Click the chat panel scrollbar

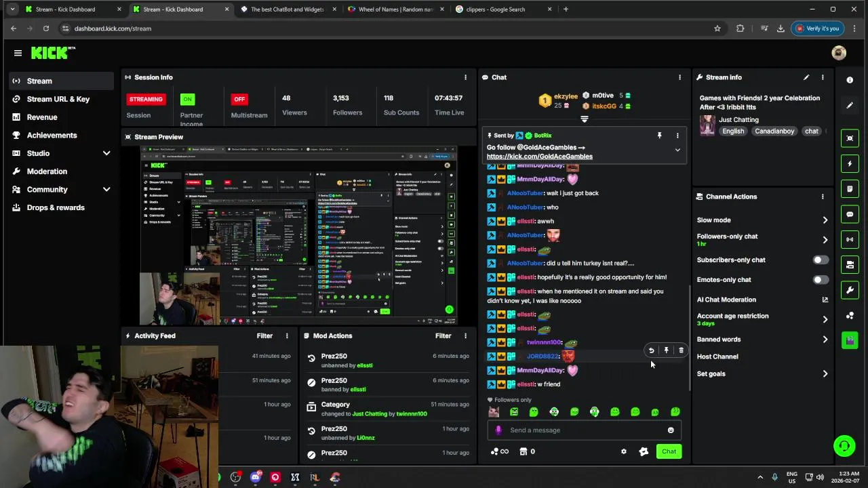coord(689,338)
